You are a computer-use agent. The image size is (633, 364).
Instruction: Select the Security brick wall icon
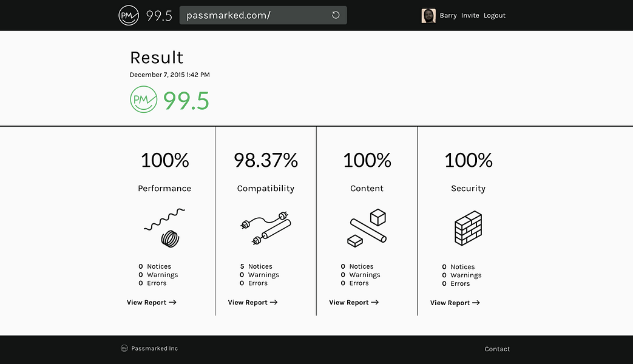(469, 228)
